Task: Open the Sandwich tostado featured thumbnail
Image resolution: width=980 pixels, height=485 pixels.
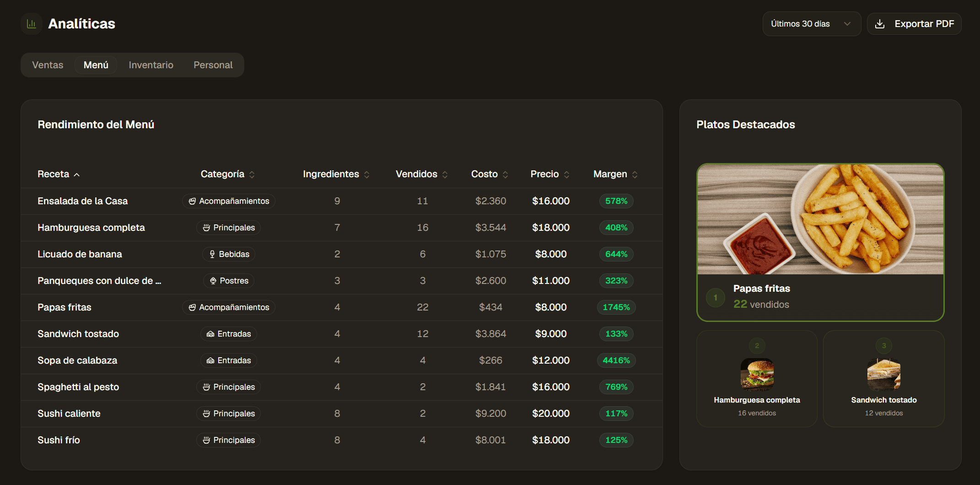Action: pos(884,374)
